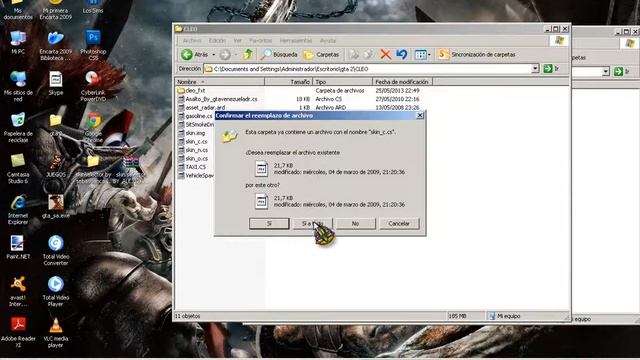Screen dimensions: 640x360
Task: Open the Favoritos menu
Action: pyautogui.click(x=260, y=40)
